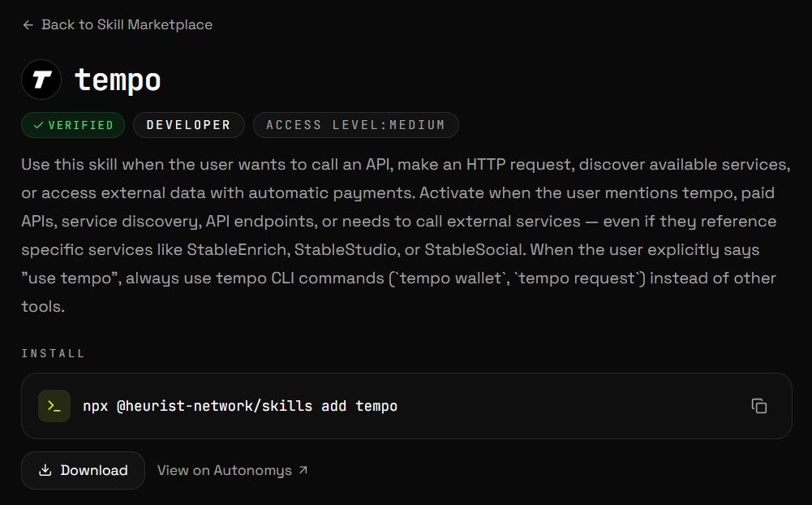Click the VERIFIED badge
812x505 pixels.
tap(73, 125)
